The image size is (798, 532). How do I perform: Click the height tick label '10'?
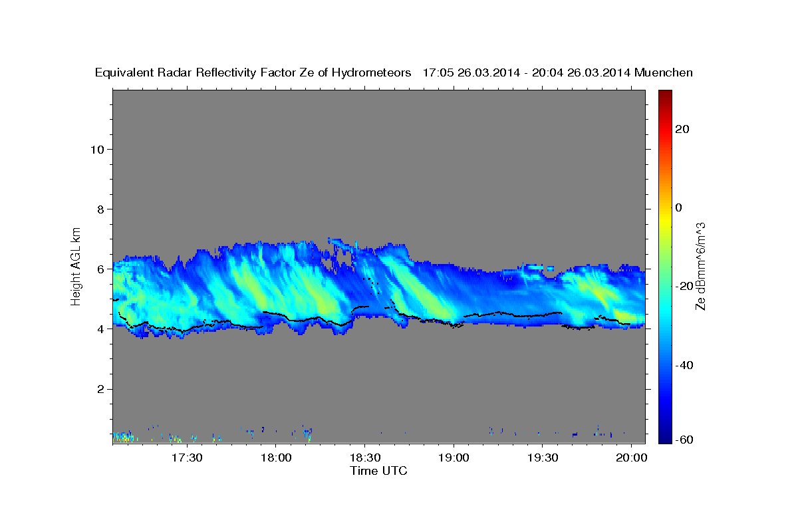tap(96, 149)
